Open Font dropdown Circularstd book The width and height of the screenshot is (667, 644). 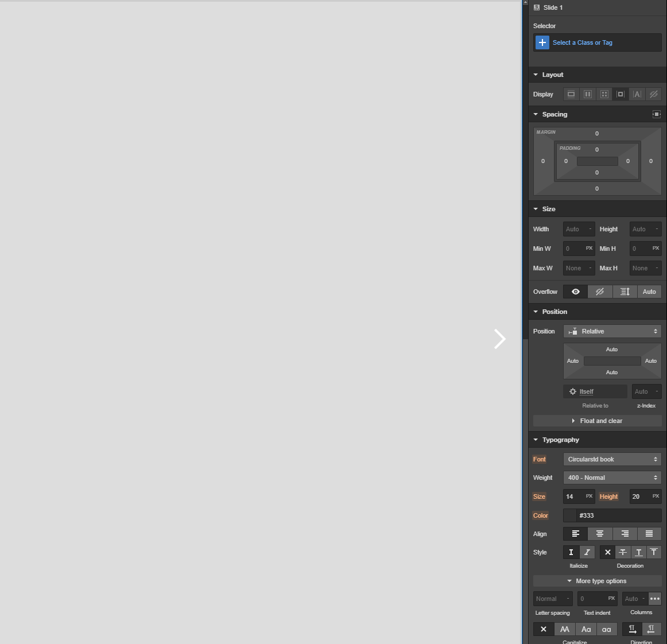612,459
